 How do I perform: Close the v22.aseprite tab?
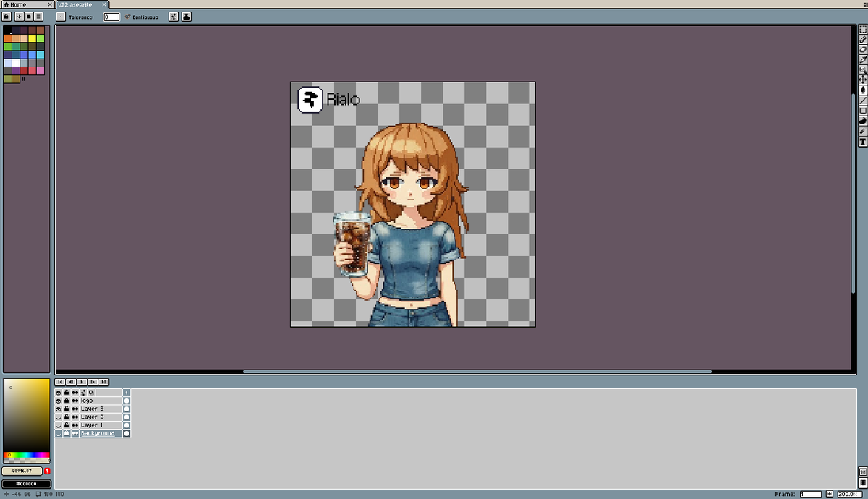coord(104,4)
